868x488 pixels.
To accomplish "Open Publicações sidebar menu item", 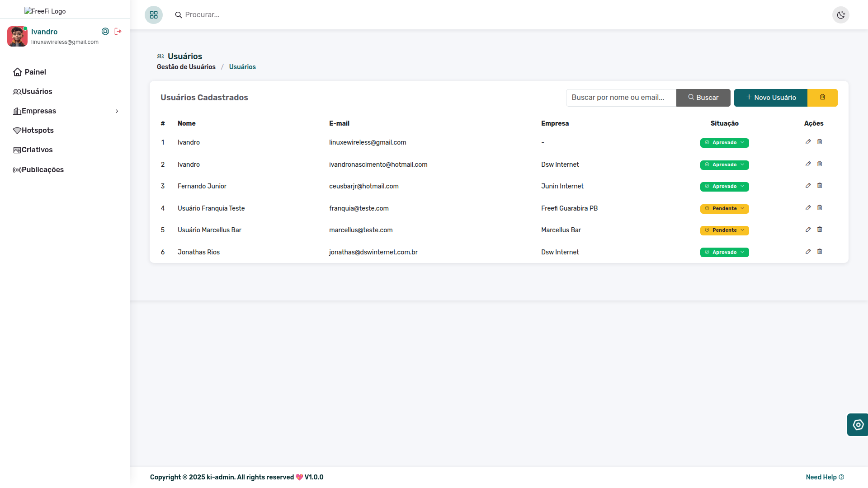I will point(42,170).
